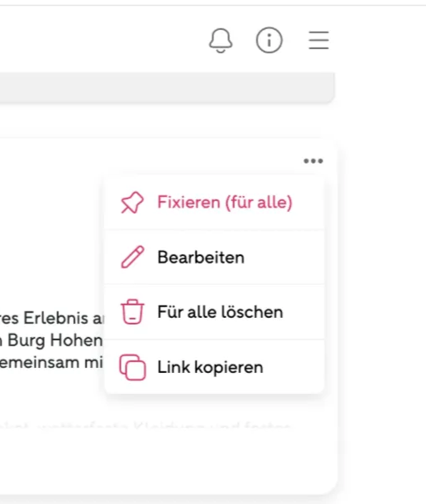Click the post text line with Erlebnis

(x=52, y=318)
